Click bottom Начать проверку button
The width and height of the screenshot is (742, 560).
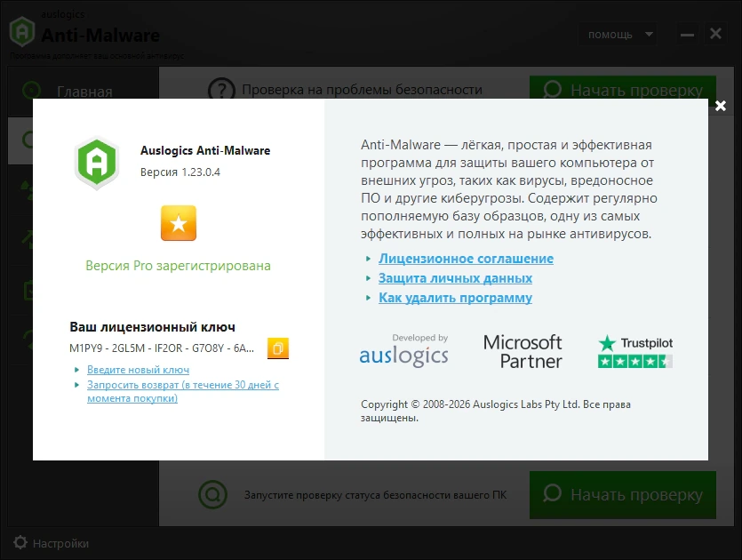[623, 495]
